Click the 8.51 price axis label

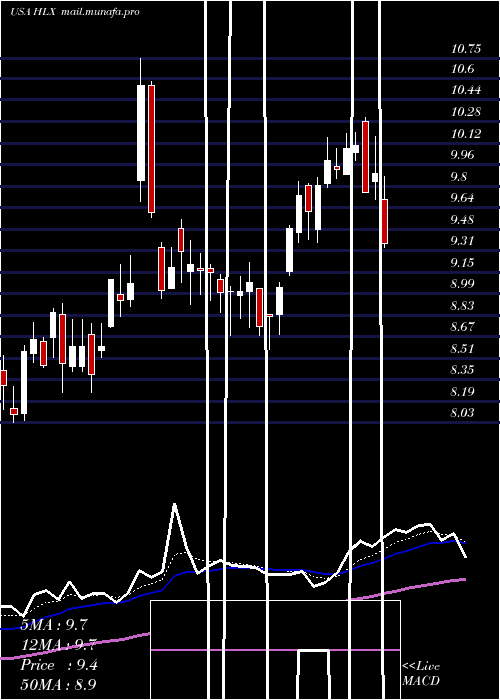pos(462,348)
